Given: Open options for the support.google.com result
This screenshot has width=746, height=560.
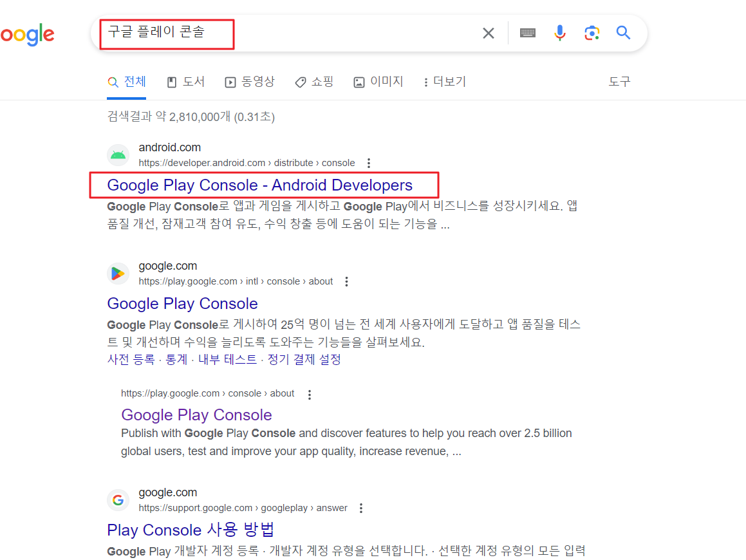Looking at the screenshot, I should pos(361,508).
